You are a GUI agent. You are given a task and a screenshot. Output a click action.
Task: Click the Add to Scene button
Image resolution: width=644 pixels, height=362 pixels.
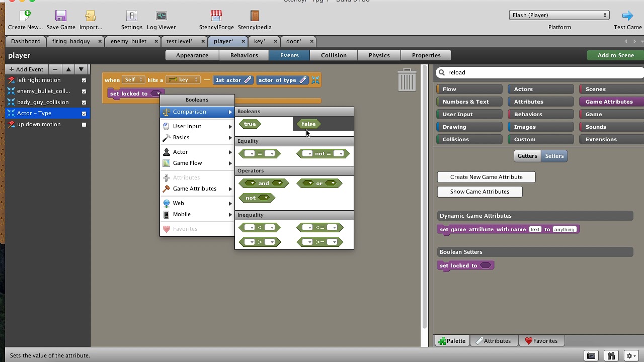(x=615, y=55)
